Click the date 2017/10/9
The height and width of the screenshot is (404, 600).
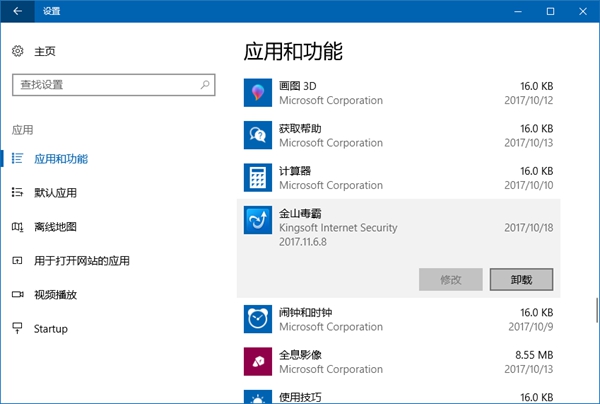(x=531, y=327)
